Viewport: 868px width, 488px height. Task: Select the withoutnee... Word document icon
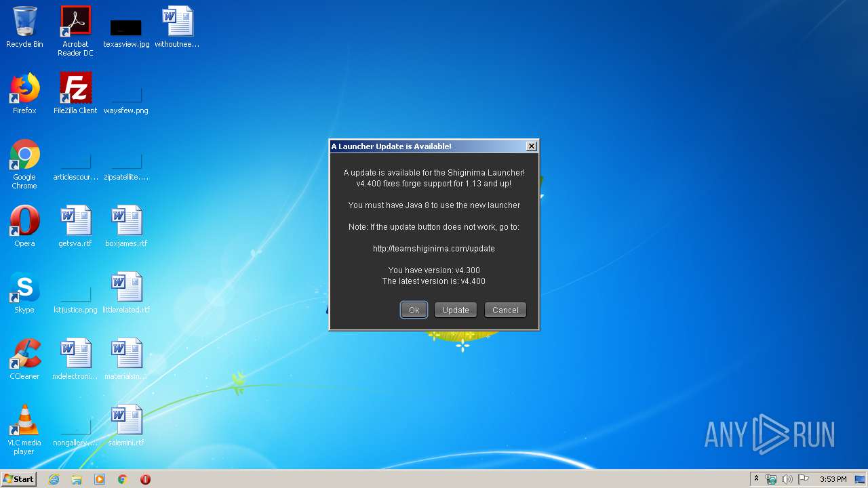click(177, 27)
